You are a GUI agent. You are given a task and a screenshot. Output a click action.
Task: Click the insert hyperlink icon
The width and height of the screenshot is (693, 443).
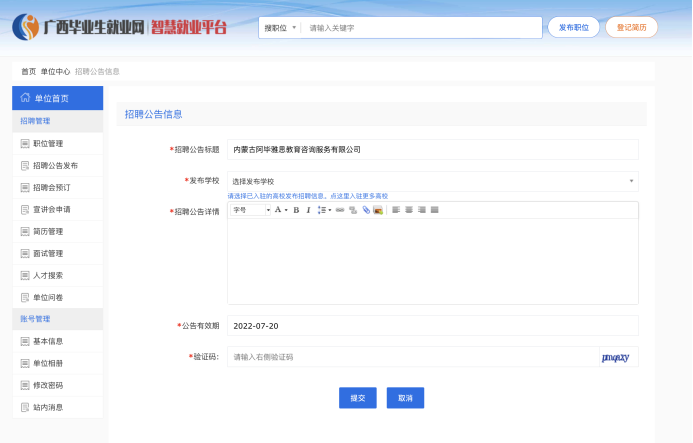(340, 210)
